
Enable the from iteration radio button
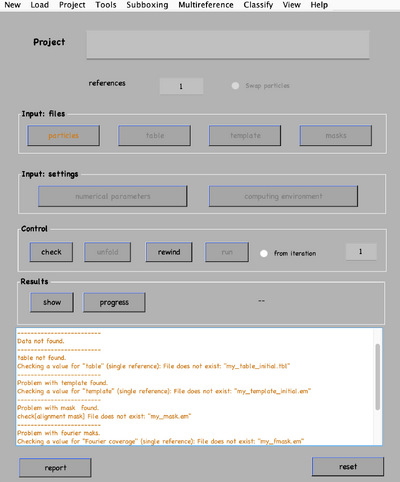264,253
